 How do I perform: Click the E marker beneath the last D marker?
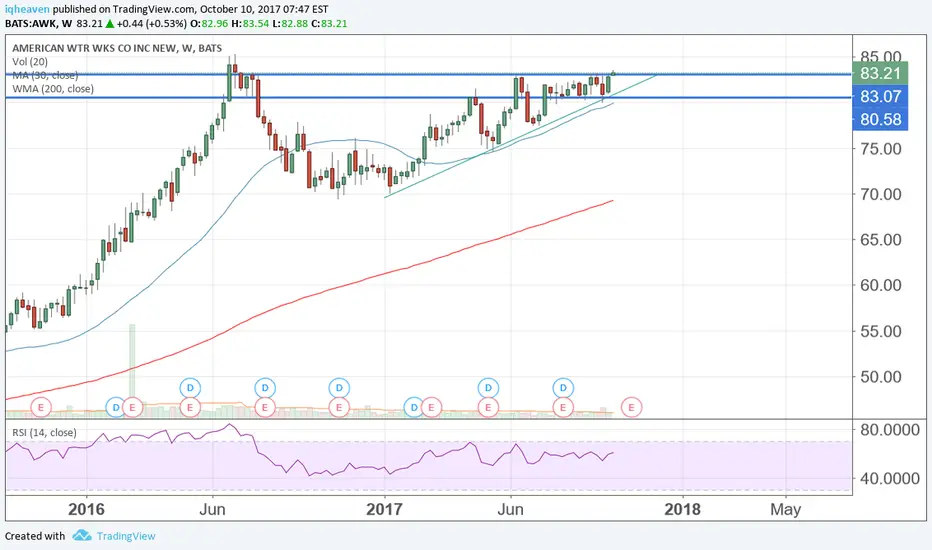pyautogui.click(x=563, y=407)
